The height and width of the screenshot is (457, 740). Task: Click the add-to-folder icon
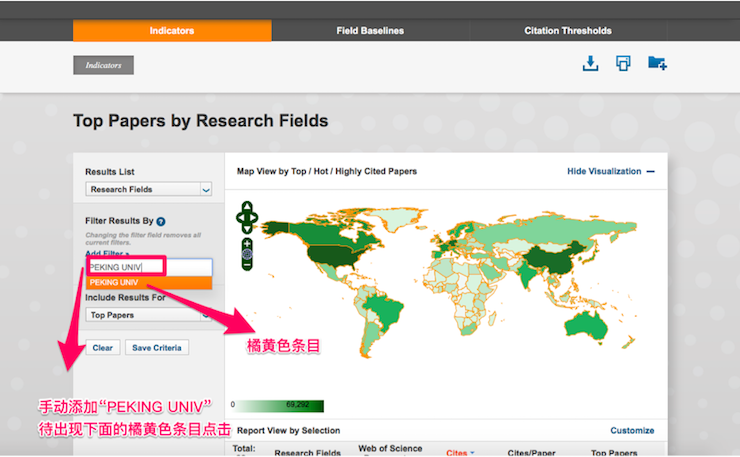(657, 63)
